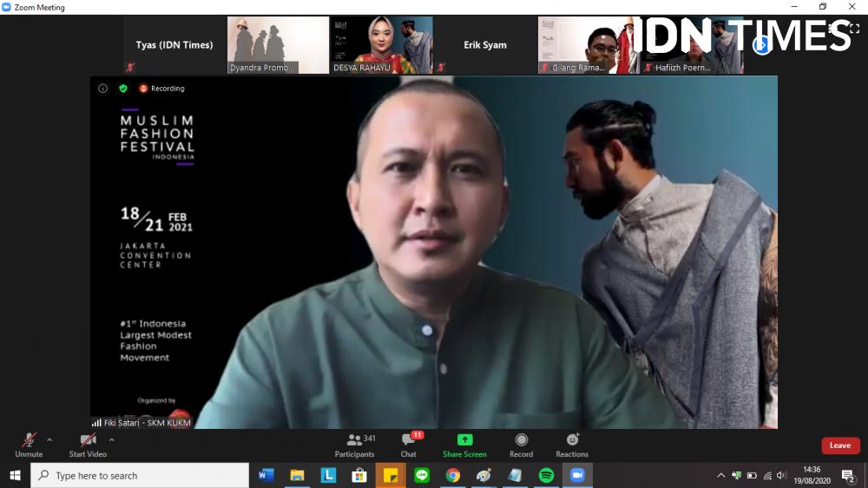Open the blue L app on taskbar

click(328, 475)
